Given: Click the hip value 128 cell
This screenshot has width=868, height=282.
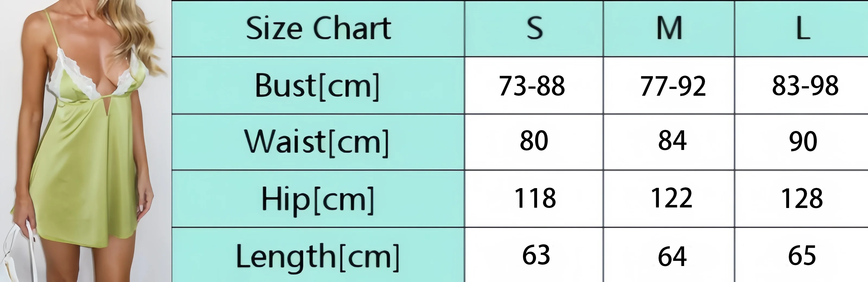Looking at the screenshot, I should [801, 199].
